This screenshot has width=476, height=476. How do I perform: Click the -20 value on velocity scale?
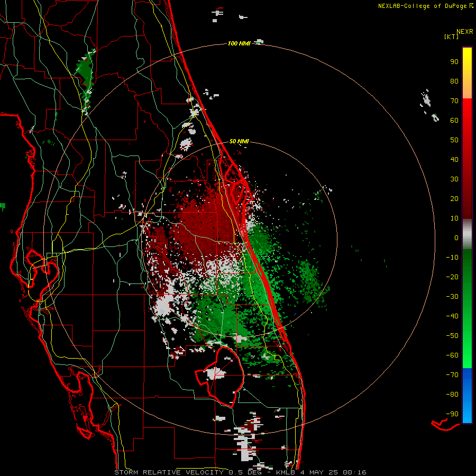[452, 277]
